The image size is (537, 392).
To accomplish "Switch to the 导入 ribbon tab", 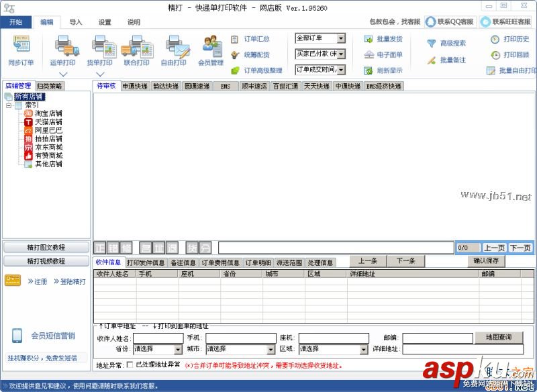I will (76, 22).
